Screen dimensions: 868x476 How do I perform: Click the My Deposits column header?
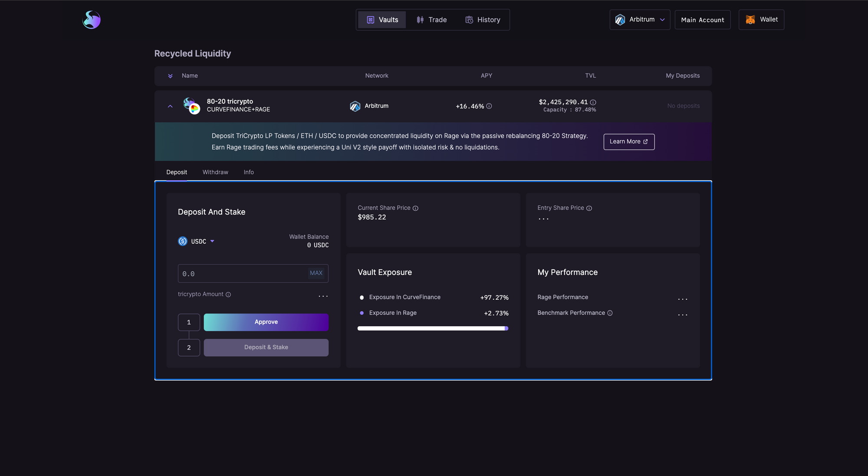[683, 76]
